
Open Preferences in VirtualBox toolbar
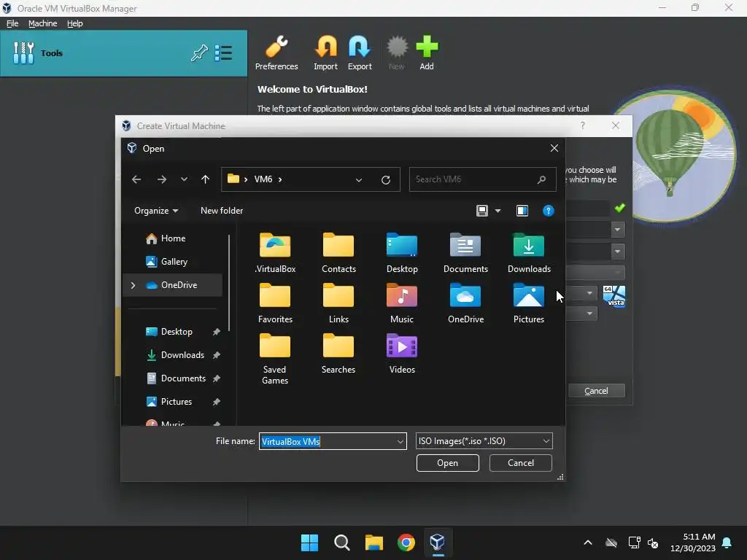click(276, 53)
